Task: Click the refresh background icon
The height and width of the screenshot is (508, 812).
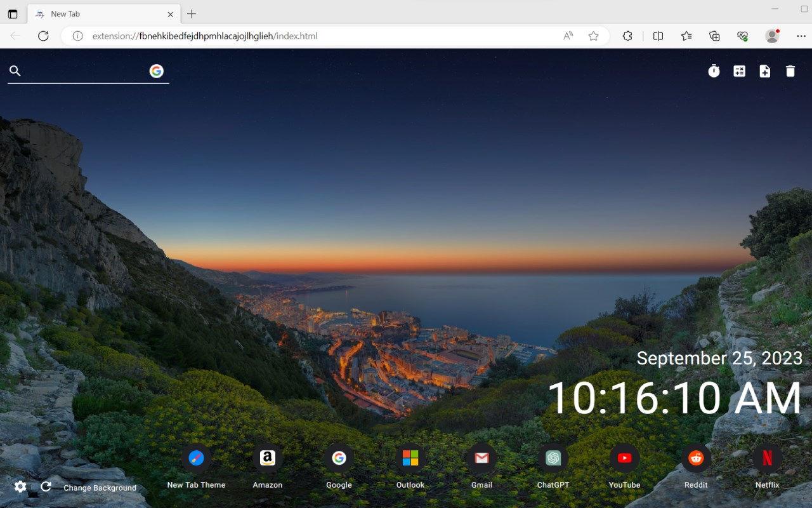Action: 46,486
